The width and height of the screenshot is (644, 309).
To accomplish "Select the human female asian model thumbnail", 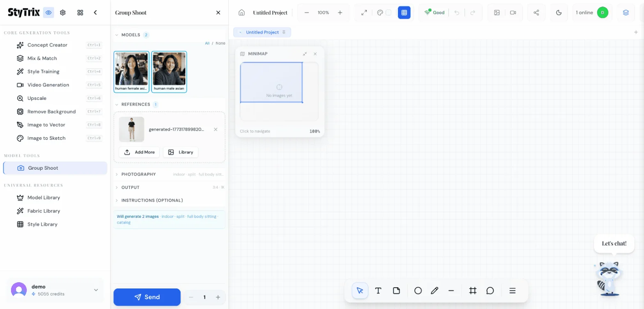I will pos(131,71).
